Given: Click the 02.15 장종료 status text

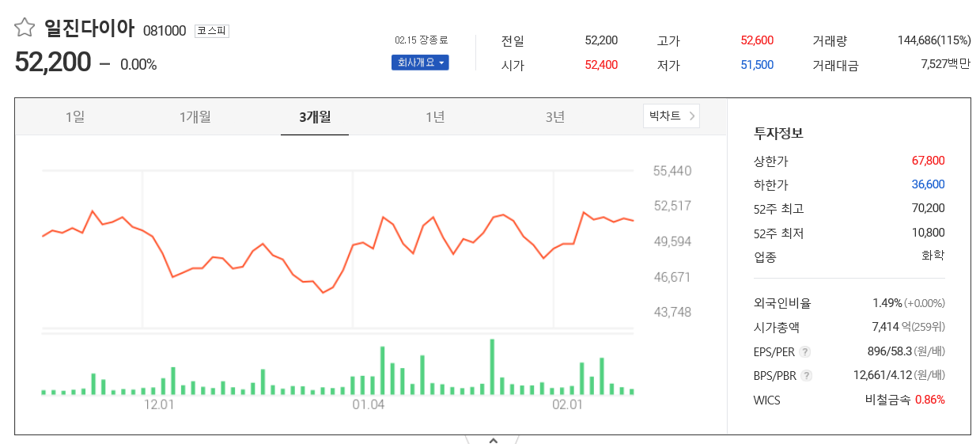Looking at the screenshot, I should pos(422,40).
